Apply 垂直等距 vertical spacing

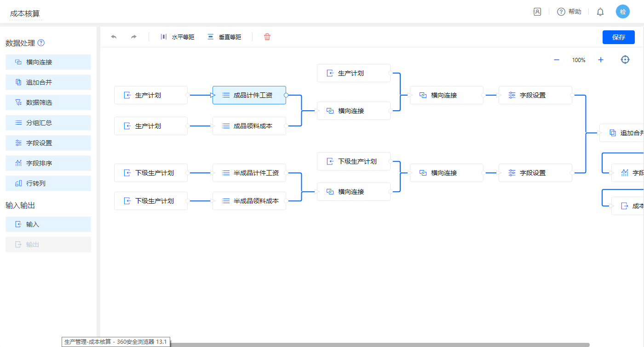(224, 37)
